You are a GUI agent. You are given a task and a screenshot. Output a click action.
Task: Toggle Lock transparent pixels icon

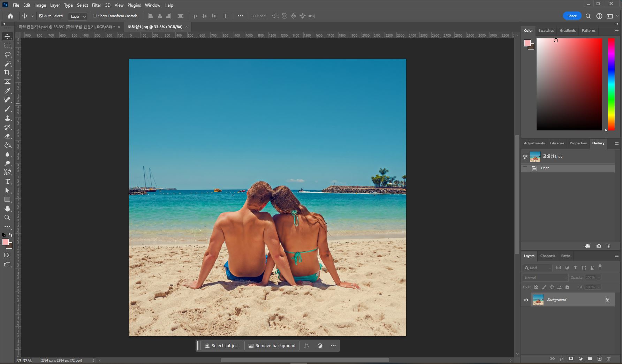(x=536, y=287)
